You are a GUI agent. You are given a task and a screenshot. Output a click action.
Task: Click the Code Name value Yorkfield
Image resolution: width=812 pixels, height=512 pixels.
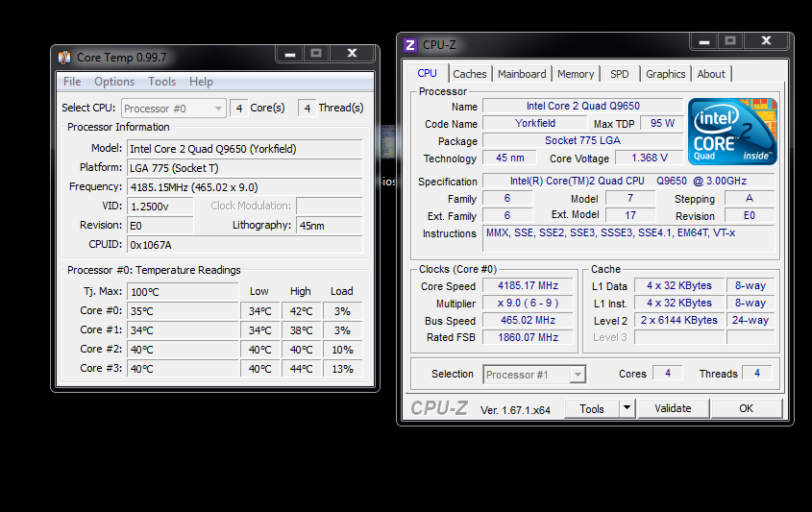pos(535,123)
